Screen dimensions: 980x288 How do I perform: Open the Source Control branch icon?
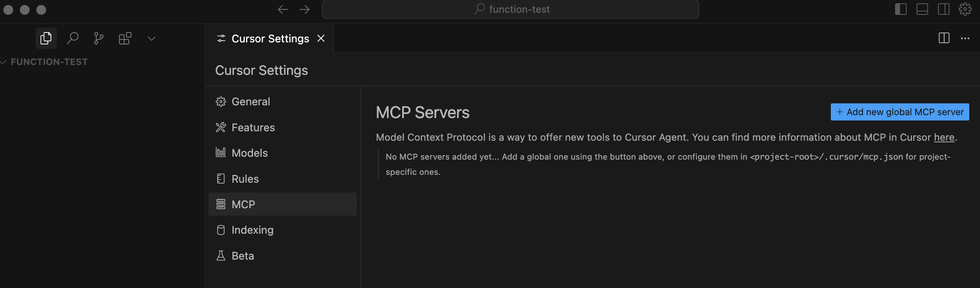point(98,38)
